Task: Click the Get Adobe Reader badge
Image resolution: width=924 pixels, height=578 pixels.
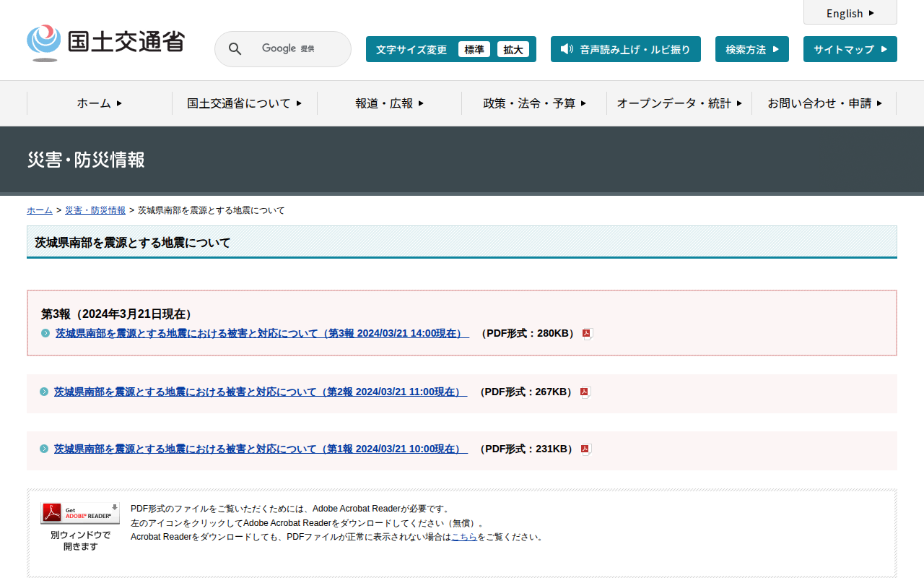Action: coord(80,513)
